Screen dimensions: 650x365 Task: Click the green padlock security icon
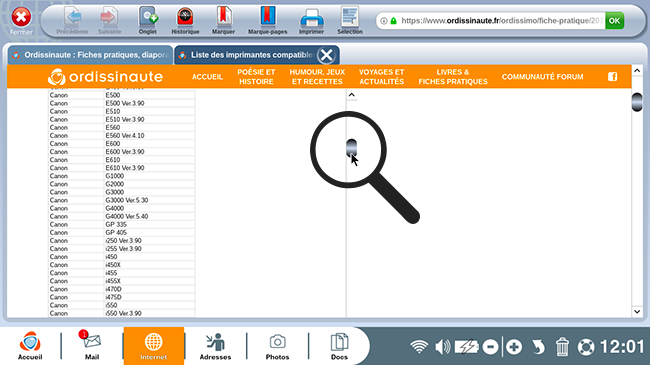tap(393, 21)
